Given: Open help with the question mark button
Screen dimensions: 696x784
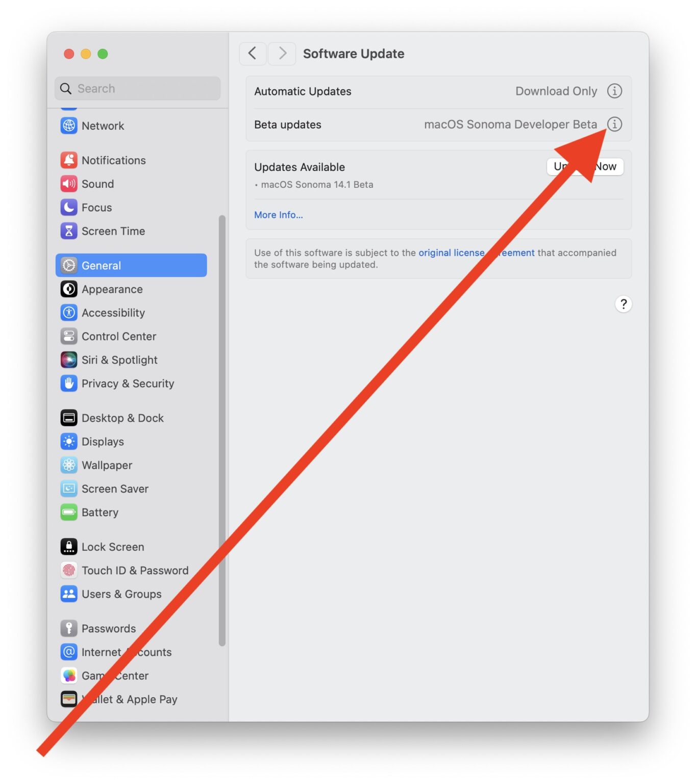Looking at the screenshot, I should click(624, 304).
